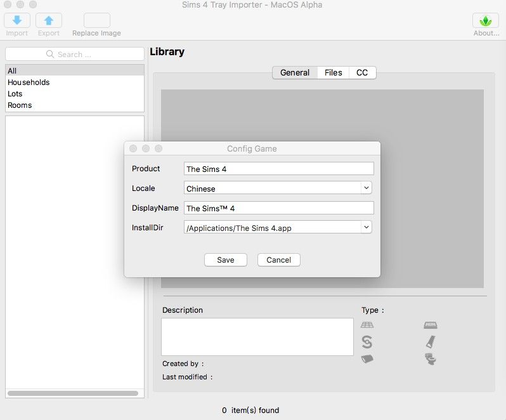Screen dimensions: 506x420
Task: Click the Import toolbar icon
Action: click(x=17, y=20)
